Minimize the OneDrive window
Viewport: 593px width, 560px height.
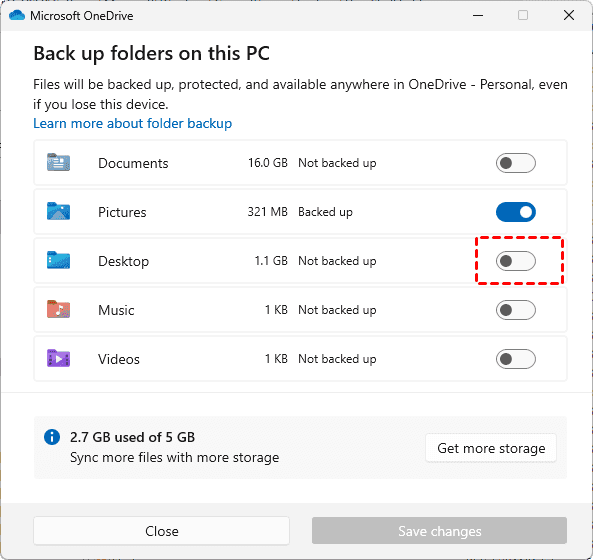coord(478,16)
